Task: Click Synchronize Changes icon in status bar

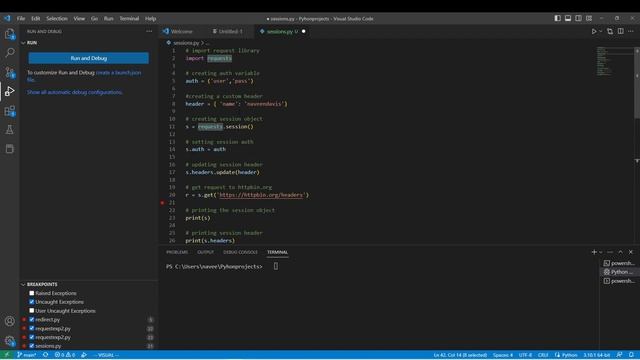Action: (45, 355)
